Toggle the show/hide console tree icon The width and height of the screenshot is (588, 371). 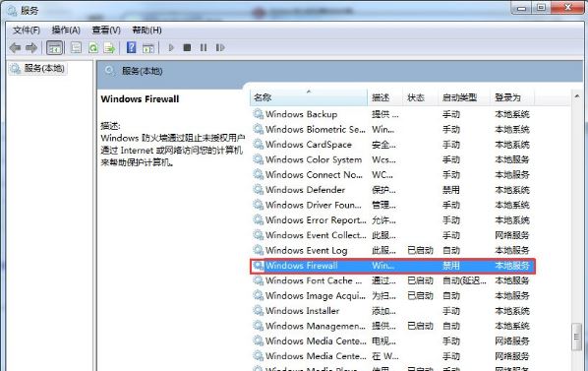click(55, 47)
